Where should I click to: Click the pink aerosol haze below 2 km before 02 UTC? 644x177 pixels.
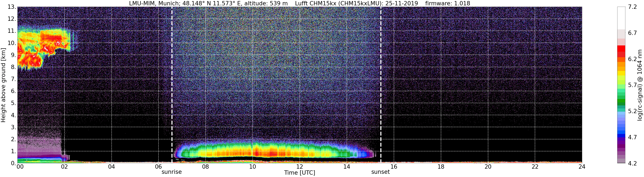(x=39, y=148)
